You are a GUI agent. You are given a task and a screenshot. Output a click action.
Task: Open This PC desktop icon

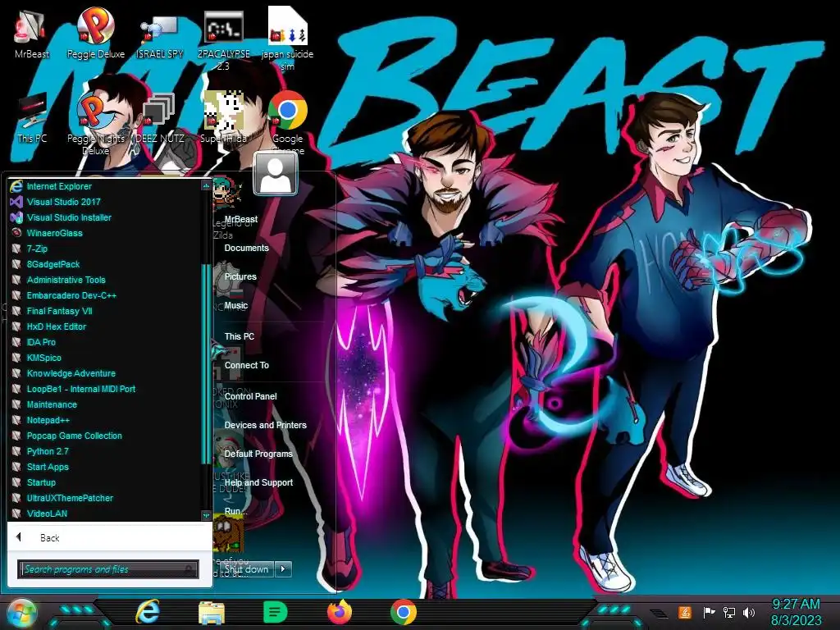tap(32, 119)
